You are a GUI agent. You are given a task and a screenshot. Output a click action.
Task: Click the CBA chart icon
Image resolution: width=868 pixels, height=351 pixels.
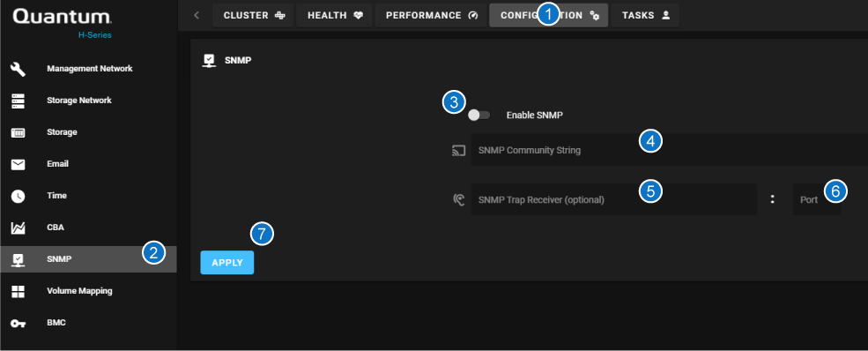pos(19,228)
